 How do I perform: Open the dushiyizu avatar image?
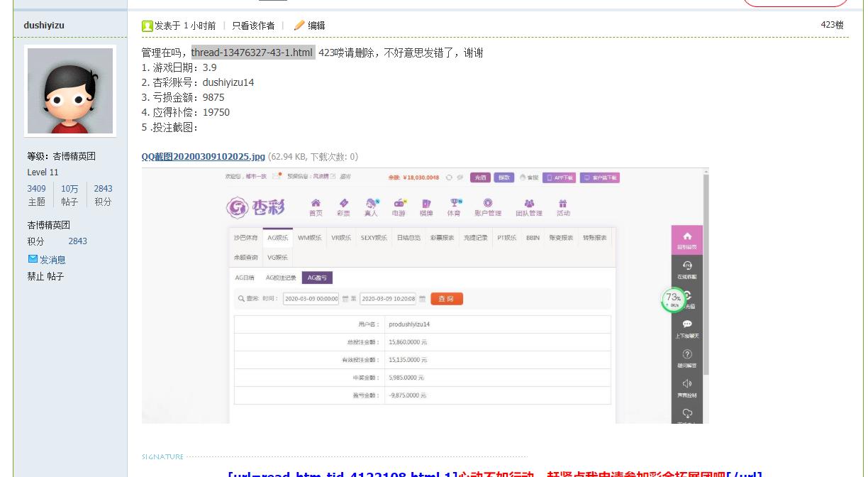point(70,91)
